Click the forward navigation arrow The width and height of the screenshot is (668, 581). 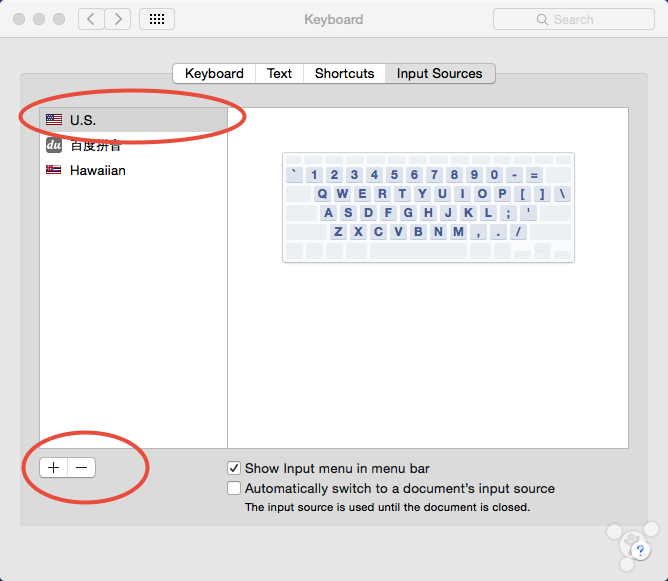117,19
